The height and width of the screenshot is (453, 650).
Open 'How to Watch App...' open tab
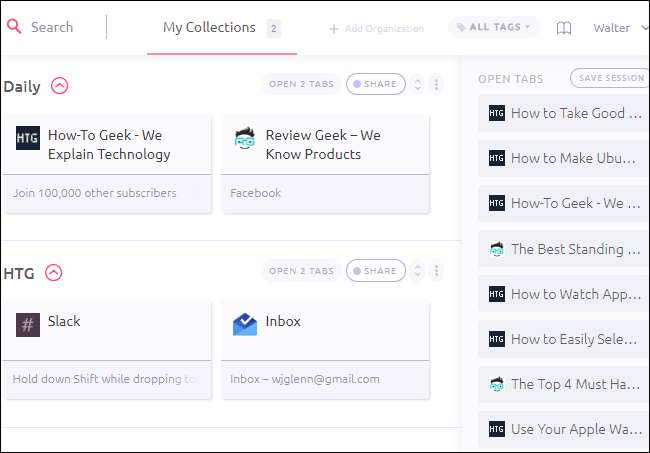pos(564,294)
